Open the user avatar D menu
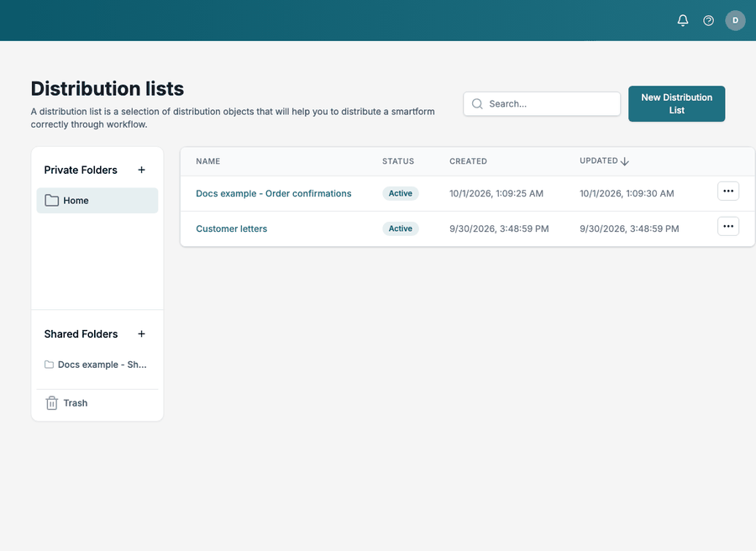The image size is (756, 551). point(735,20)
